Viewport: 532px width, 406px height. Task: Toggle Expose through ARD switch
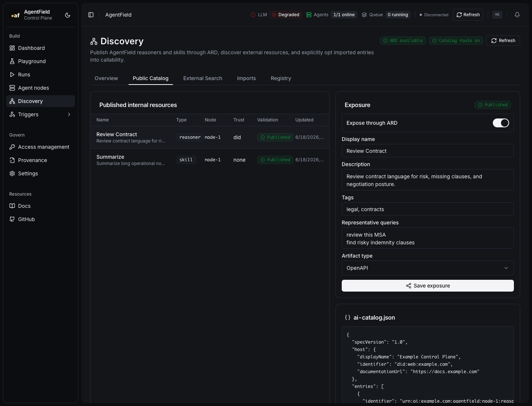point(501,123)
